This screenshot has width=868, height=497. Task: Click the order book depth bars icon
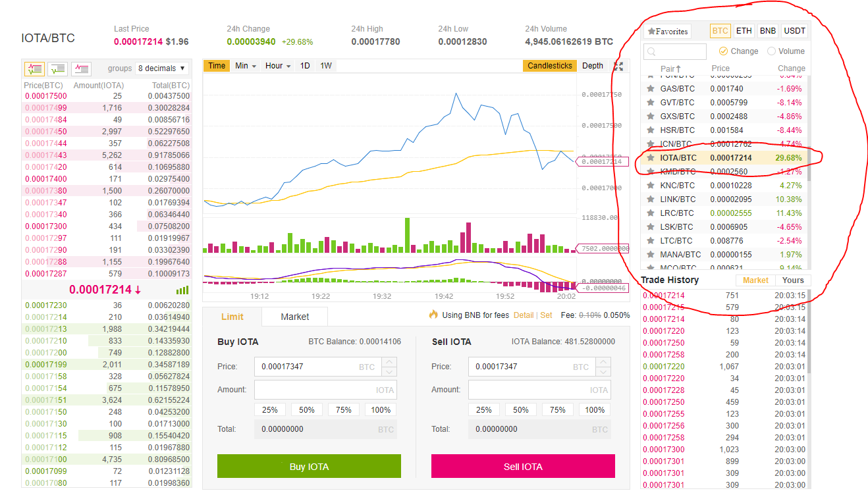point(182,290)
